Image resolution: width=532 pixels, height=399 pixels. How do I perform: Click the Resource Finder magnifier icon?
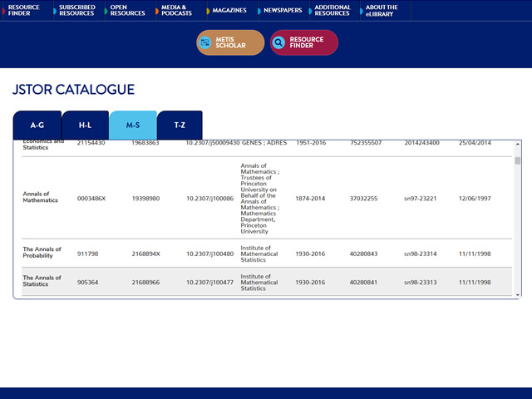point(279,42)
